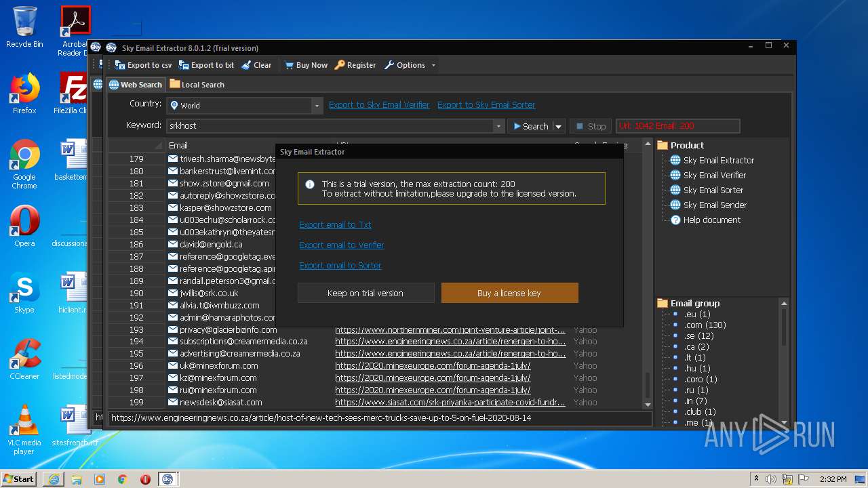Click the Export email to Sorter link

(340, 266)
